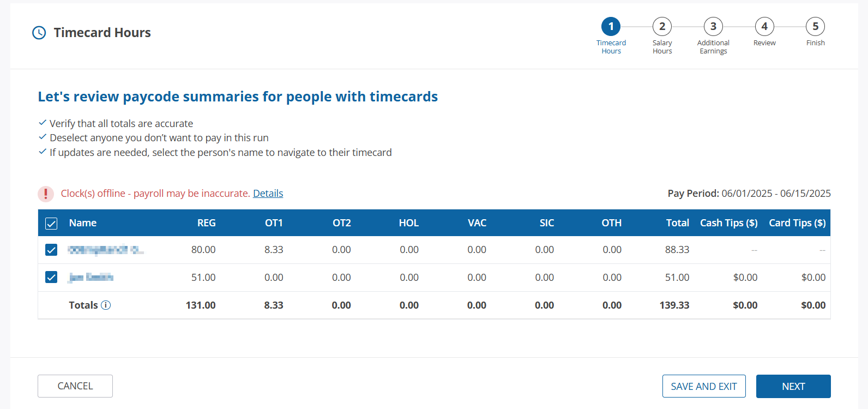The width and height of the screenshot is (868, 409).
Task: Click the Timecard Hours page title
Action: coord(102,33)
